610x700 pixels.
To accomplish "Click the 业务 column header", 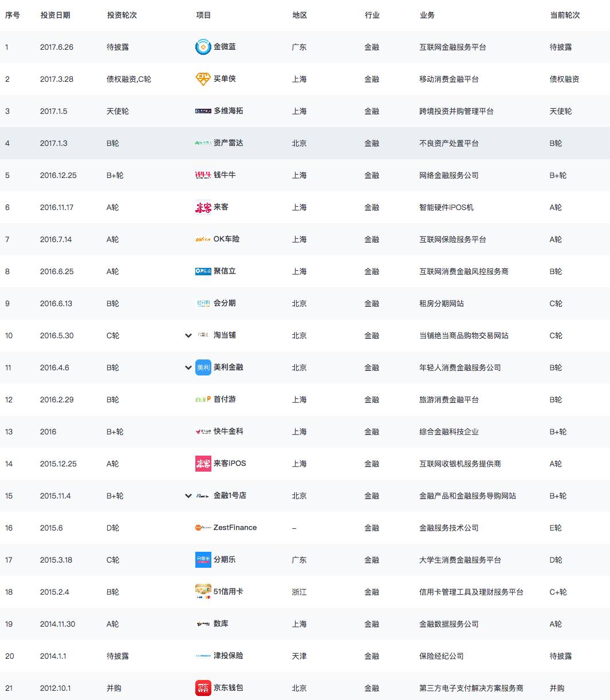I will [x=427, y=15].
